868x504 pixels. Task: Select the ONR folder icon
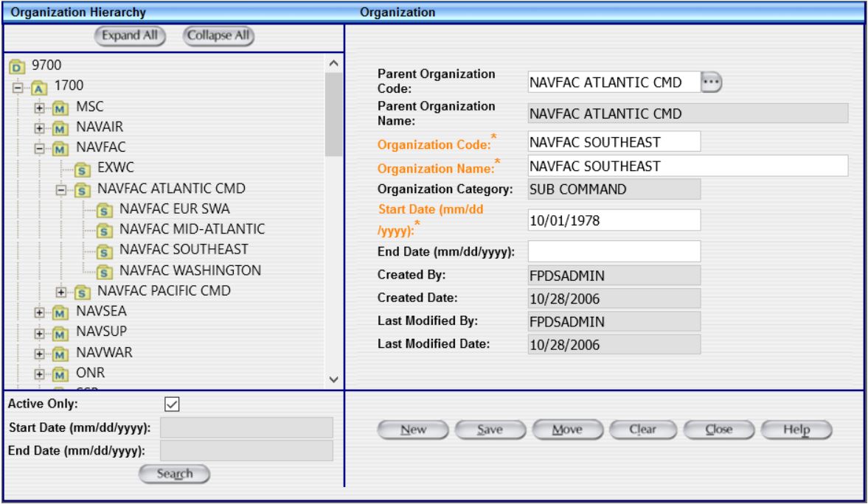click(60, 374)
